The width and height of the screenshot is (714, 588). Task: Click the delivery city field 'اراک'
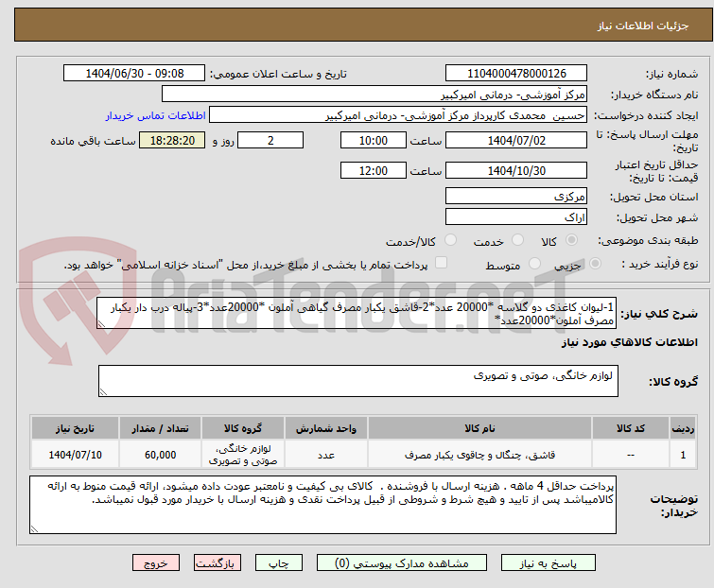point(516,217)
